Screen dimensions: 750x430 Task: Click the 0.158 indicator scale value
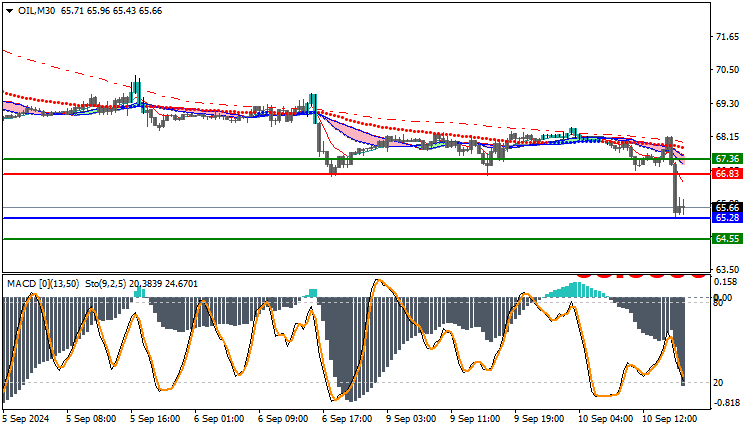click(x=726, y=282)
